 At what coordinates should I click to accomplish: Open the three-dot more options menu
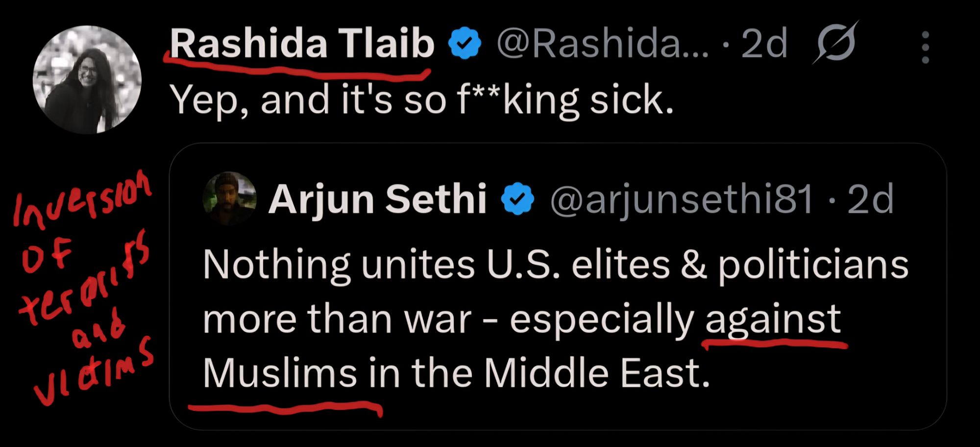[x=925, y=47]
